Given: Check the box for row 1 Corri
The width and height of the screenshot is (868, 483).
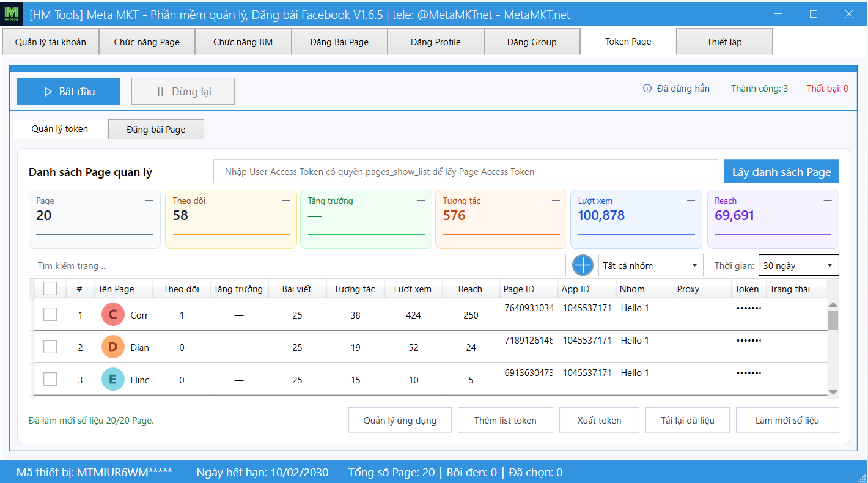Looking at the screenshot, I should point(50,314).
